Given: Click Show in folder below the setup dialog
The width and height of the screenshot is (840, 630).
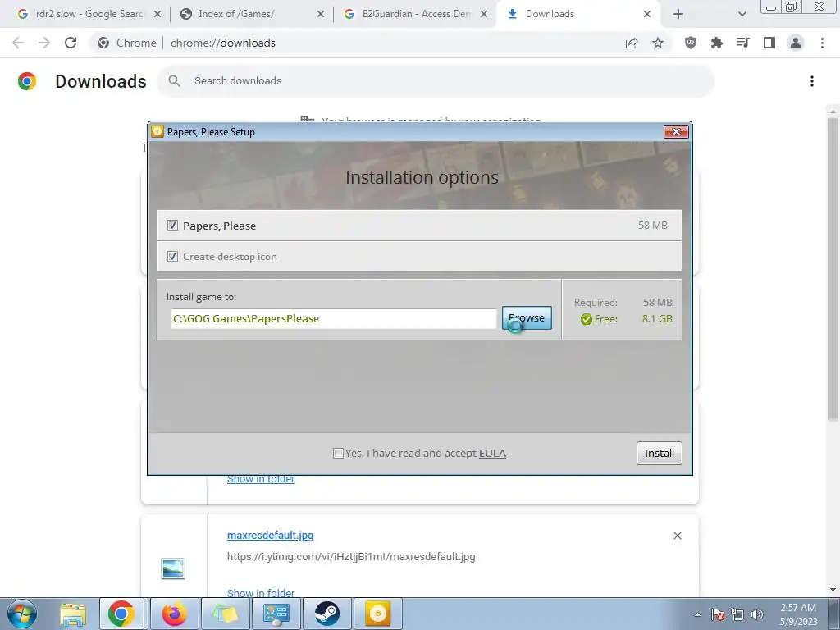Looking at the screenshot, I should [261, 479].
